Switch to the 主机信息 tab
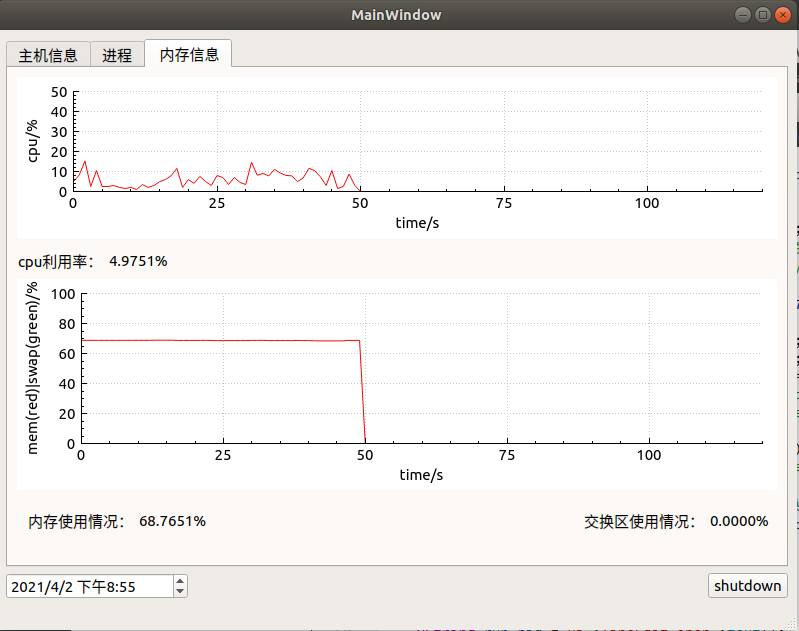The image size is (799, 631). coord(48,55)
